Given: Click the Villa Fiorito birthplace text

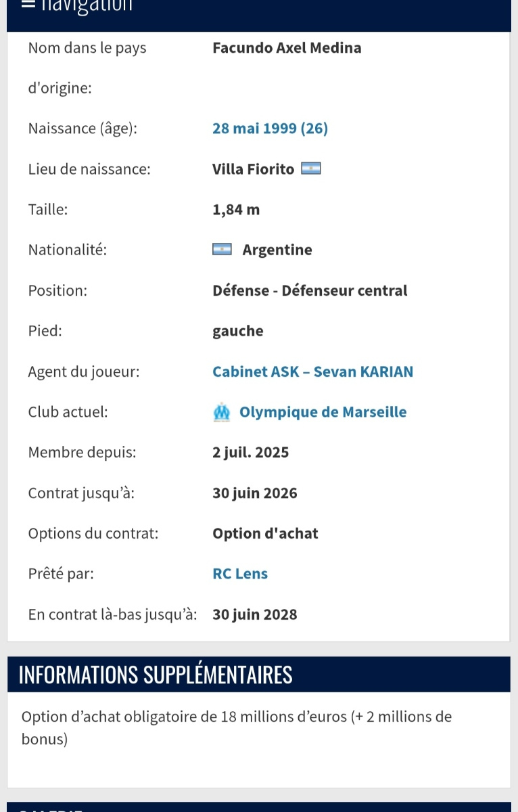Looking at the screenshot, I should [253, 169].
